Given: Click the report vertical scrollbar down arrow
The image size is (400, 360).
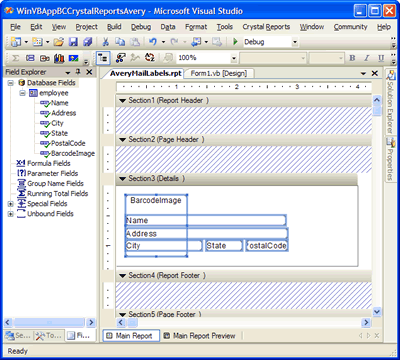Looking at the screenshot, I should (x=377, y=312).
